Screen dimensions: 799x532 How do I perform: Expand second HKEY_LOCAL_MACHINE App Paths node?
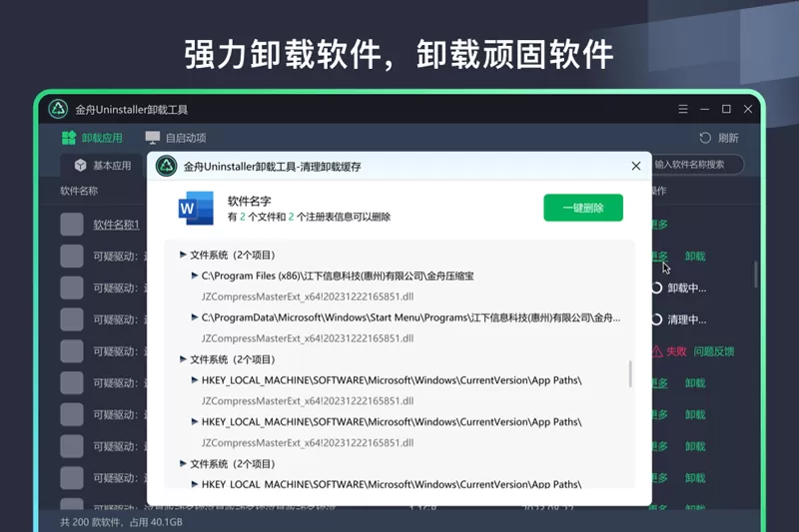tap(194, 421)
